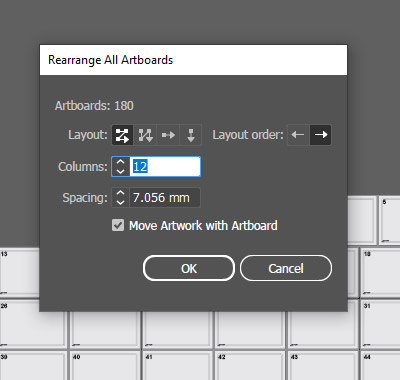Select the Grid by Column layout icon
The width and height of the screenshot is (400, 380).
point(145,135)
